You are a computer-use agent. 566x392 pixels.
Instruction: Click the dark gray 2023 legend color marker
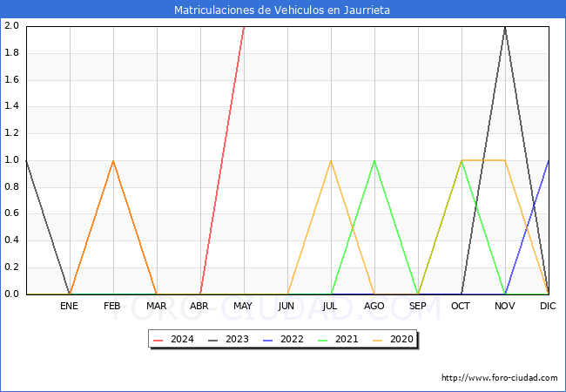(x=213, y=340)
